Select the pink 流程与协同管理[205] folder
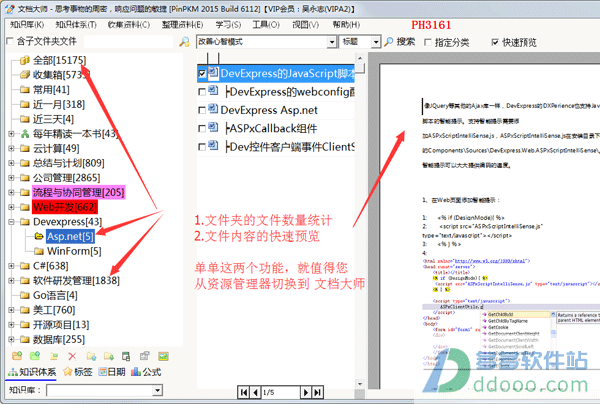This screenshot has height=404, width=600. pos(78,192)
